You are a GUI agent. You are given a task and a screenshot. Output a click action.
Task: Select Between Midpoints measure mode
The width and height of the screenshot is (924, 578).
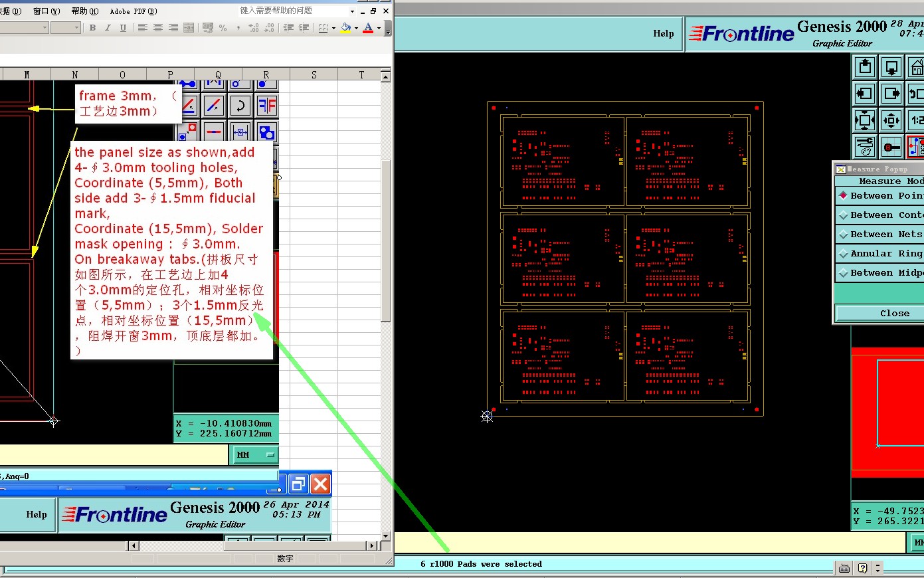point(879,272)
